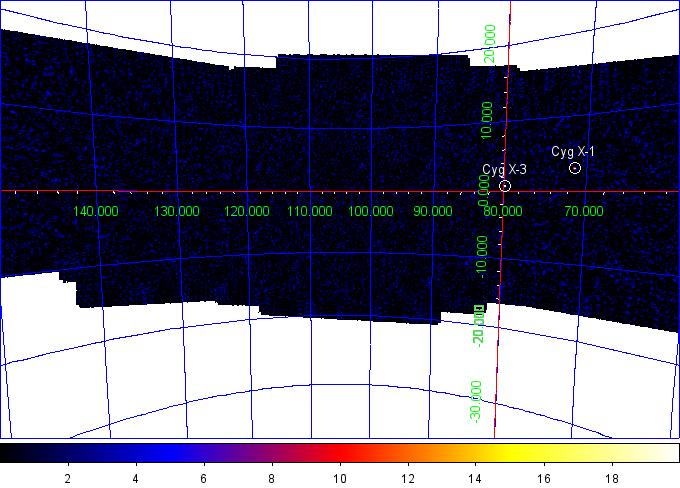Click longitude label 90.000
Image resolution: width=680 pixels, height=488 pixels.
point(433,211)
